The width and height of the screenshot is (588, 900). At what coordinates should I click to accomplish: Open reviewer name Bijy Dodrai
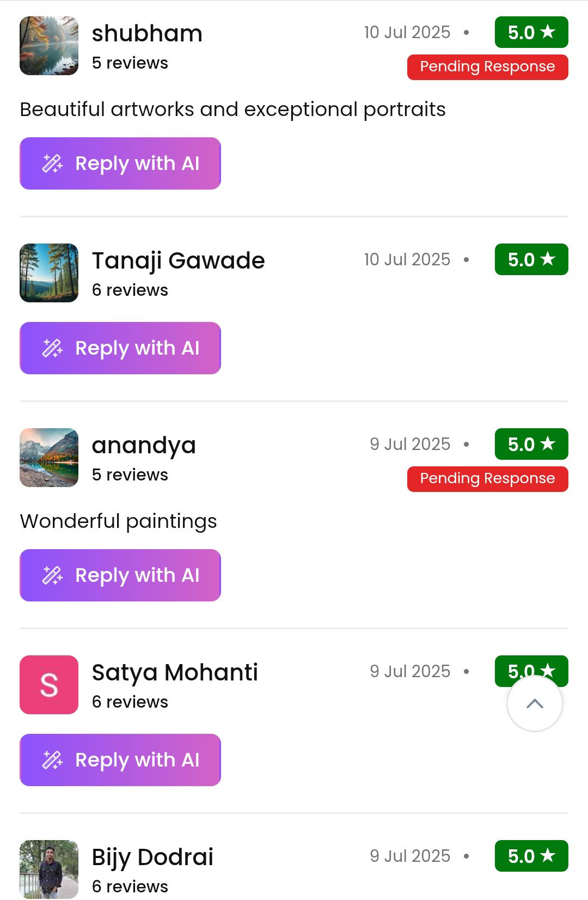coord(152,858)
